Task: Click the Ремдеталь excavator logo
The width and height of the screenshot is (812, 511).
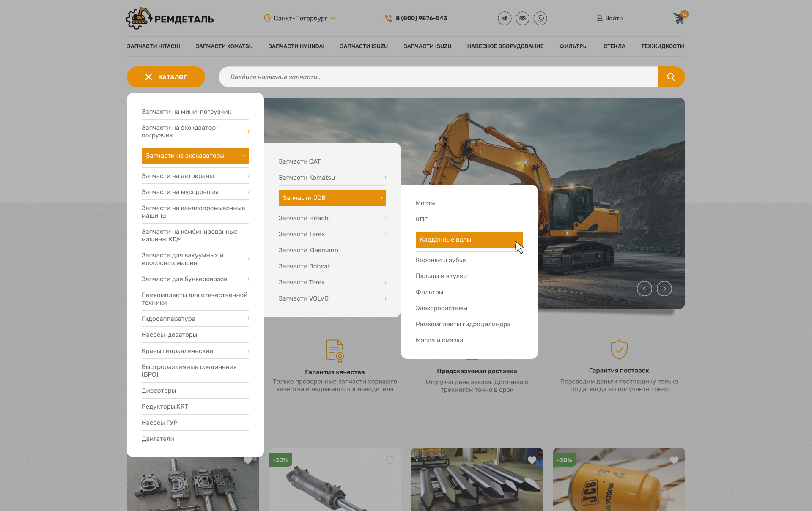Action: click(x=170, y=19)
